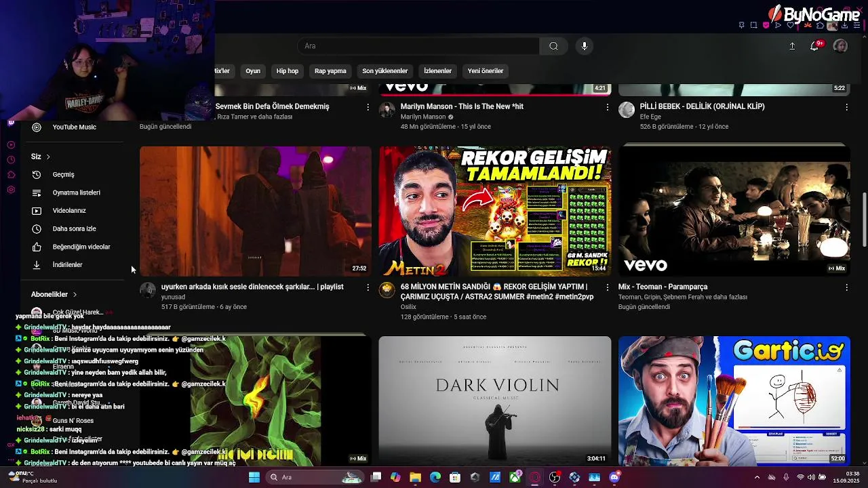Open YouTube notifications bell
The width and height of the screenshot is (868, 488).
pos(814,46)
